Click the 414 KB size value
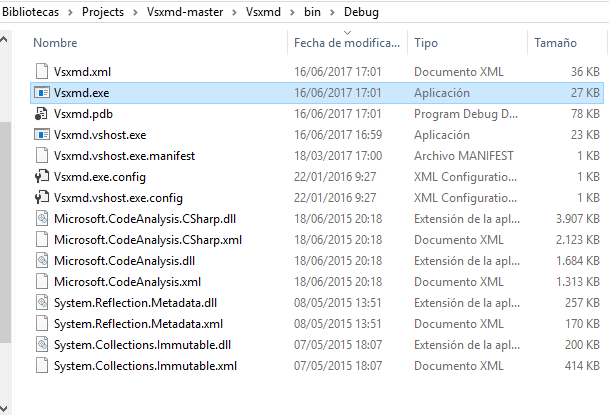Screen dimensions: 609x415 [582, 366]
